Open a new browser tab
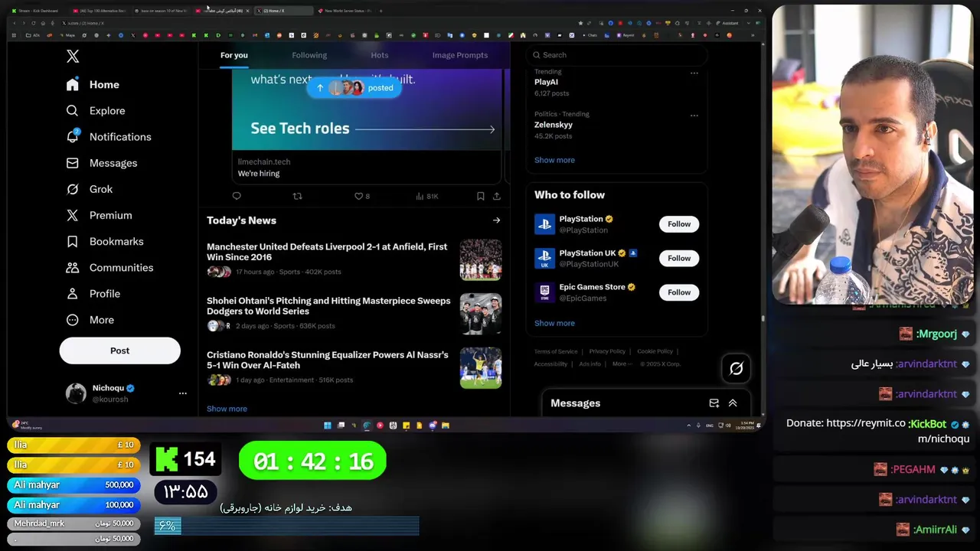Screen dimensions: 980x551 [381, 11]
